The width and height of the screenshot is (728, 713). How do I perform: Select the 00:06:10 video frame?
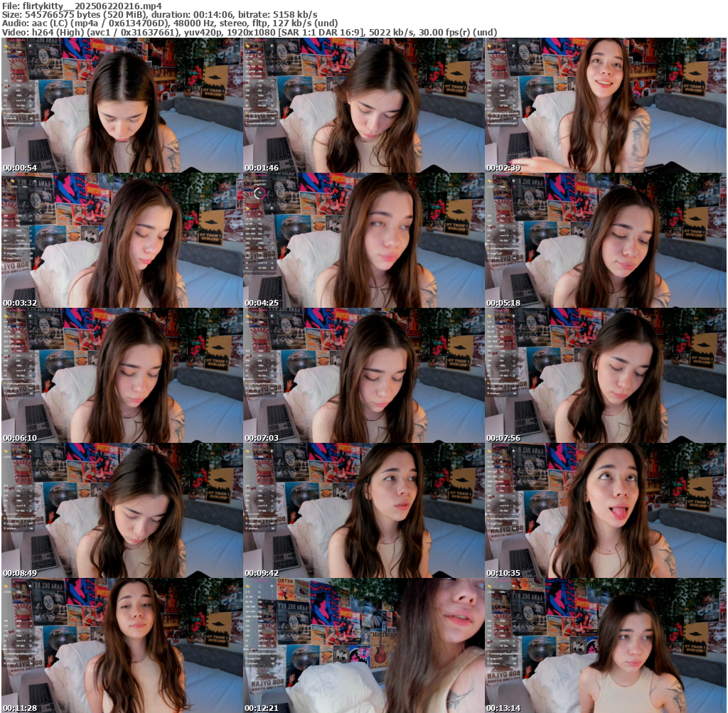[122, 375]
